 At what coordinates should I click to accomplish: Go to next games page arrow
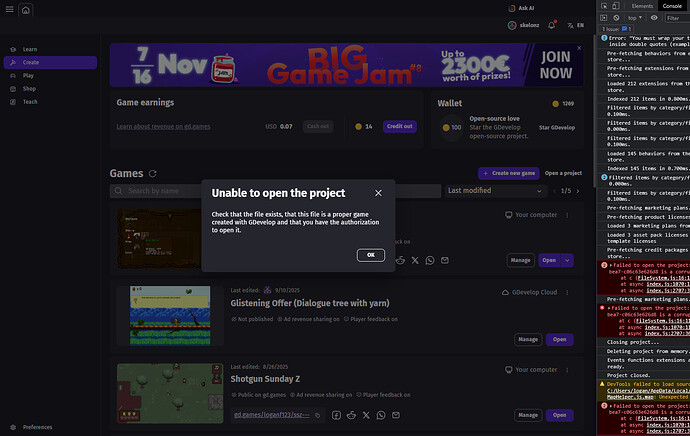[x=578, y=191]
